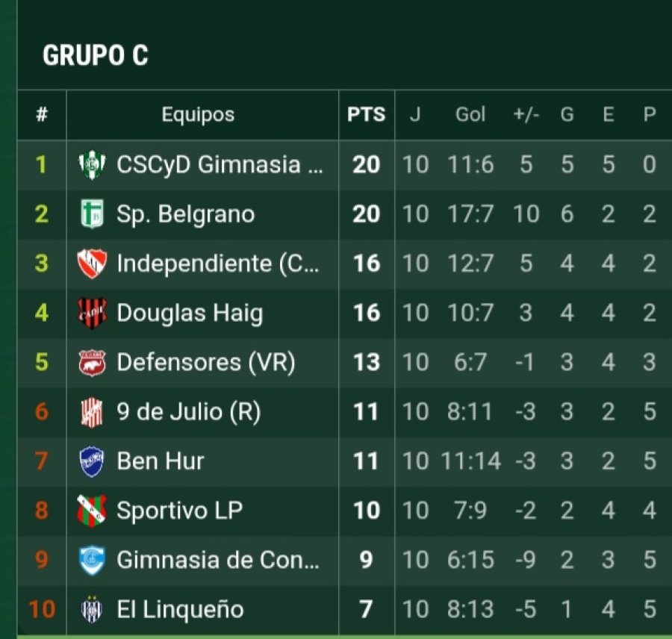Click the # position column header
672x639 pixels.
point(42,115)
